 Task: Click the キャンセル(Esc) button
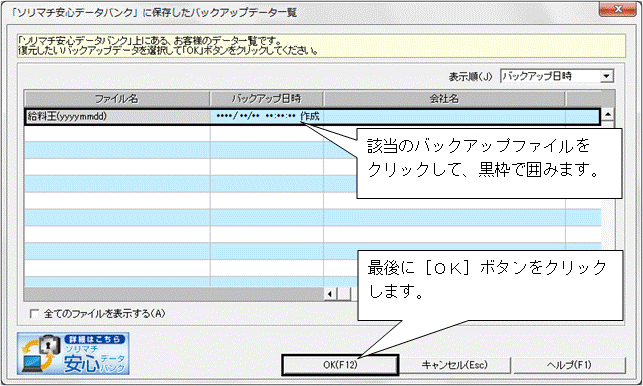455,365
